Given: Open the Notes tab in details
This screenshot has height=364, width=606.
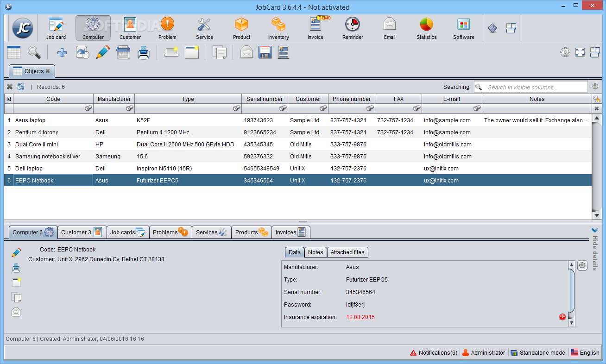Looking at the screenshot, I should [x=316, y=252].
